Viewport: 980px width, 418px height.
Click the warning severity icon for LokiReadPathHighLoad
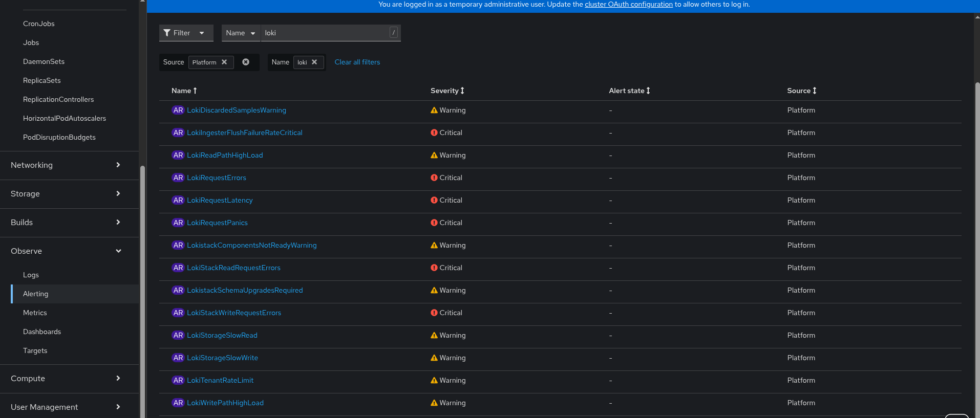tap(434, 155)
